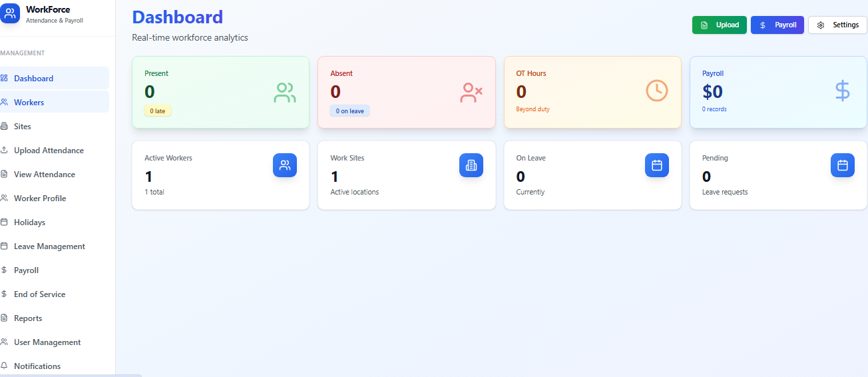Viewport: 868px width, 377px height.
Task: Click the Absent card user-x icon
Action: [471, 92]
